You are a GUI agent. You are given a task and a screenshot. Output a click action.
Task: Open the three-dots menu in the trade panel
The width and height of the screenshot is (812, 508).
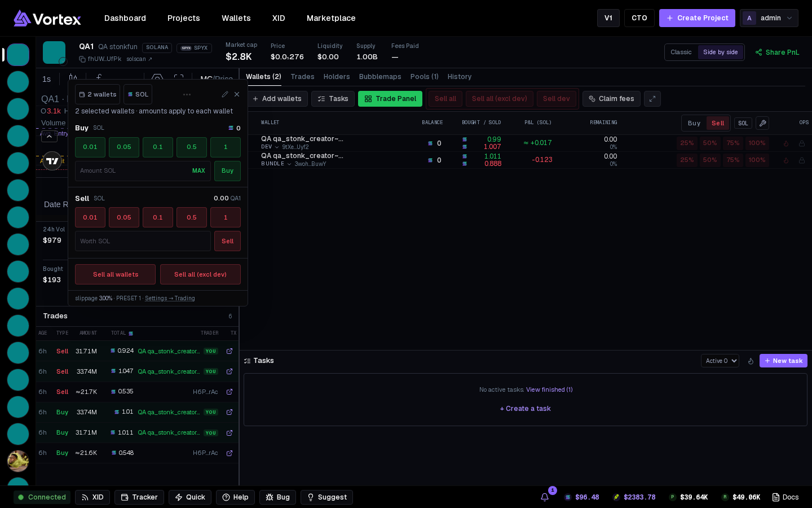187,94
